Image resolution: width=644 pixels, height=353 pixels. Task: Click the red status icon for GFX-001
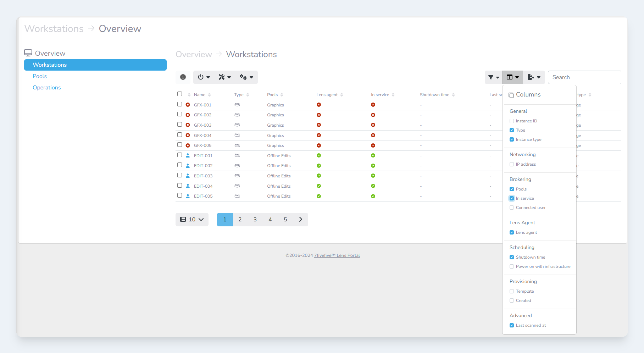(x=188, y=105)
